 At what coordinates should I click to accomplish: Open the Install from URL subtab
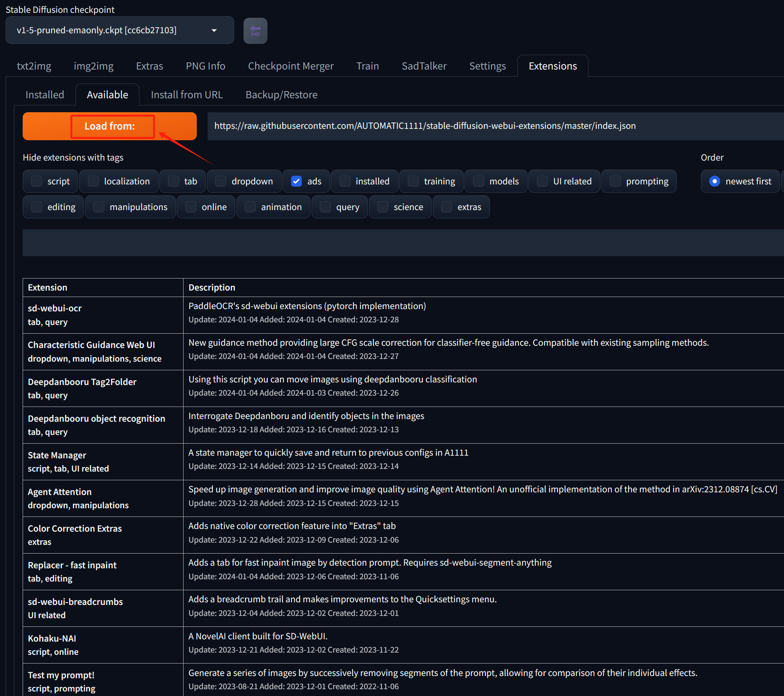[187, 95]
